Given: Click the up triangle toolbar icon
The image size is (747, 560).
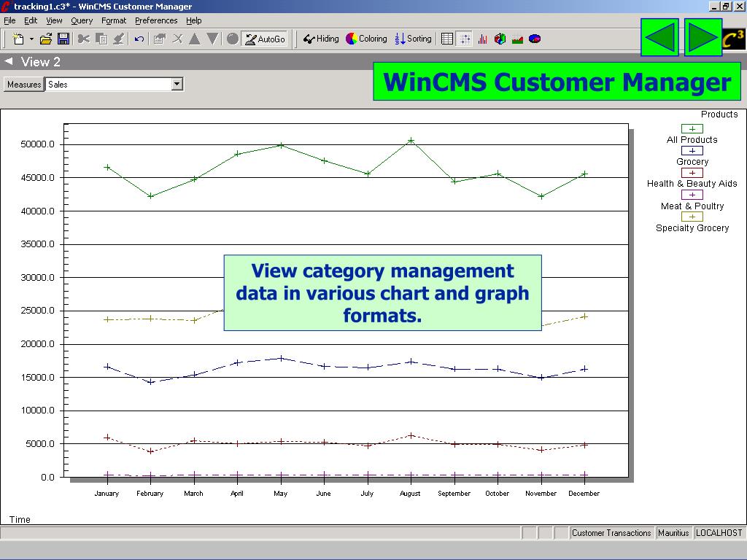Looking at the screenshot, I should point(194,39).
